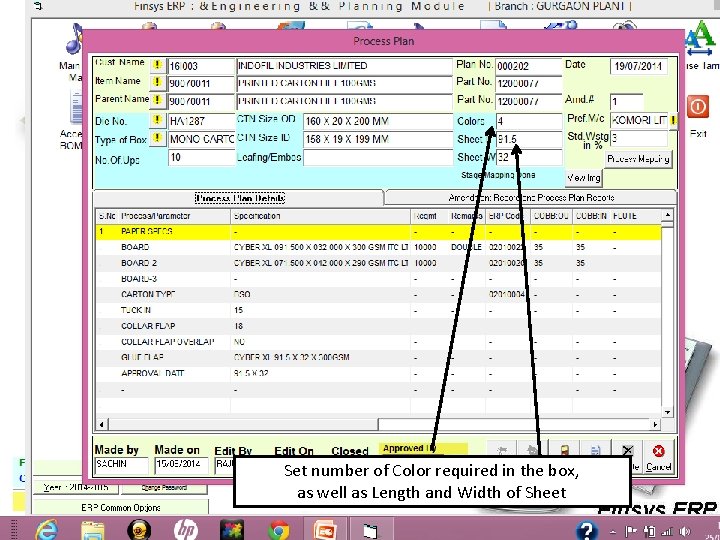Click the No.Of.Ups field showing 10

pos(201,158)
